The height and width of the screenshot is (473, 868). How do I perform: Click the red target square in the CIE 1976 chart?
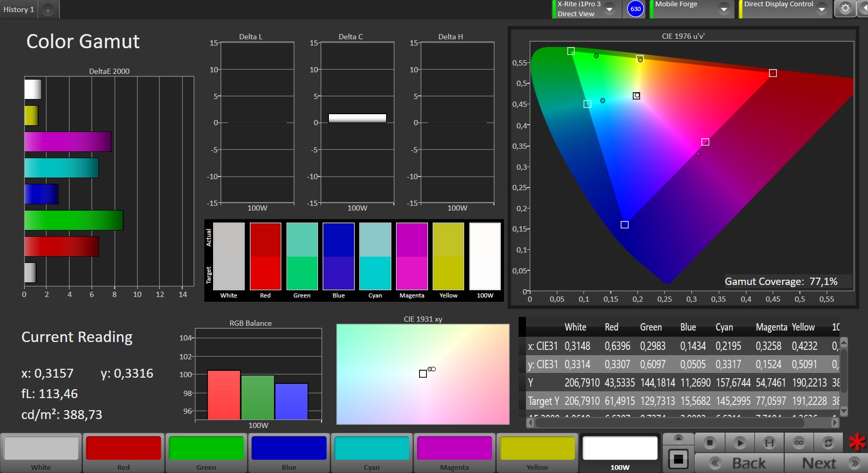click(x=773, y=73)
